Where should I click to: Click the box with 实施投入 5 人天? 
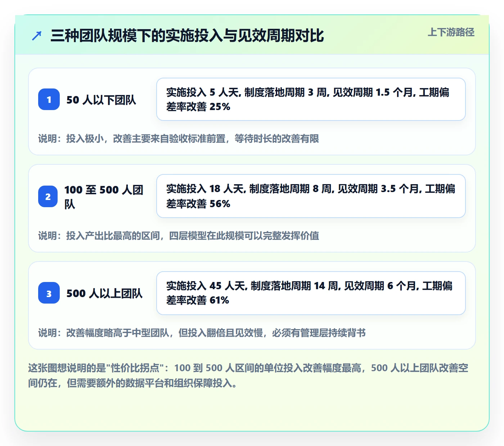coord(311,99)
